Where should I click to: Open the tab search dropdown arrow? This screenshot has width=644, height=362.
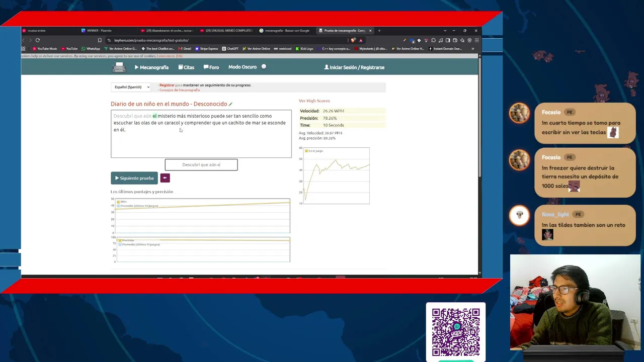coord(445,31)
